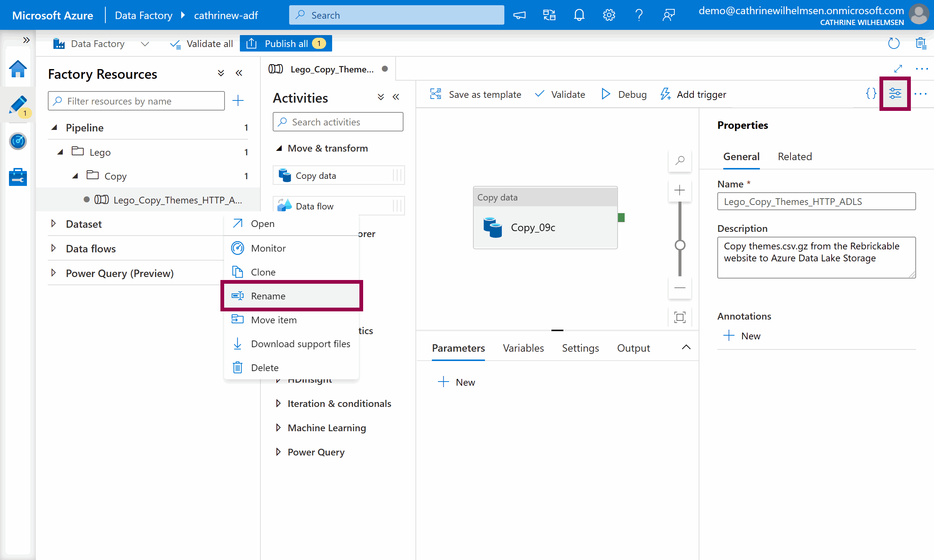This screenshot has width=934, height=560.
Task: Expand the Dataset section
Action: pyautogui.click(x=53, y=224)
